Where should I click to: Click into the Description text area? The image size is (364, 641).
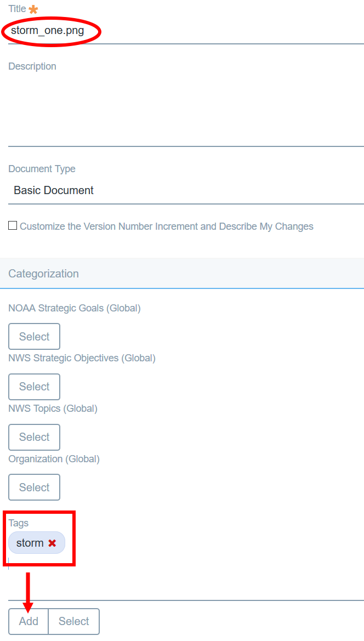coord(186,110)
